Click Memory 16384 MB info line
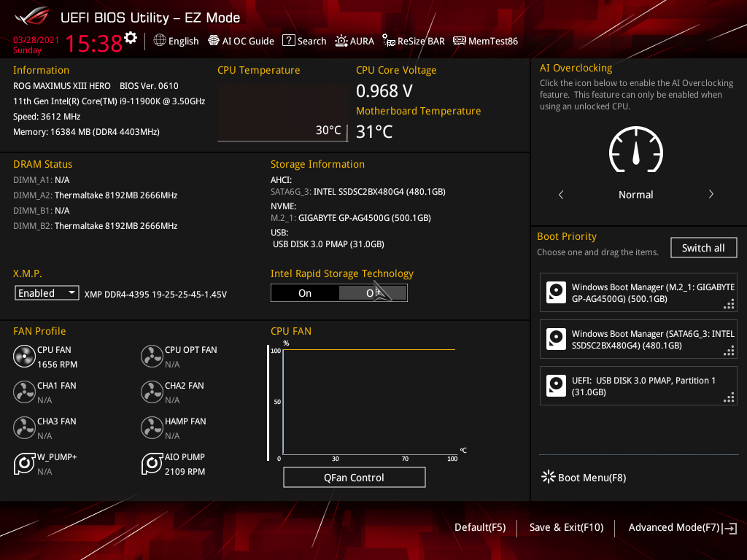 click(86, 132)
